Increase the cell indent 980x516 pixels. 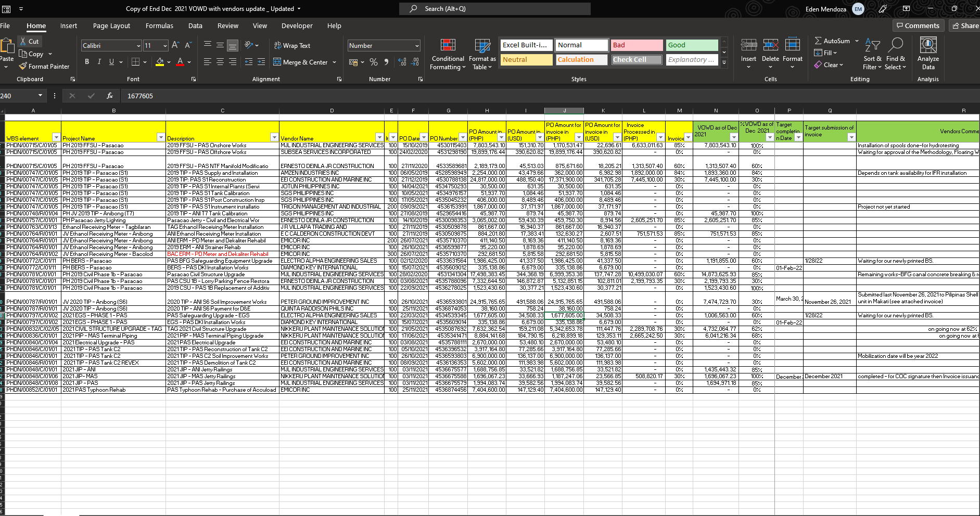click(x=261, y=62)
